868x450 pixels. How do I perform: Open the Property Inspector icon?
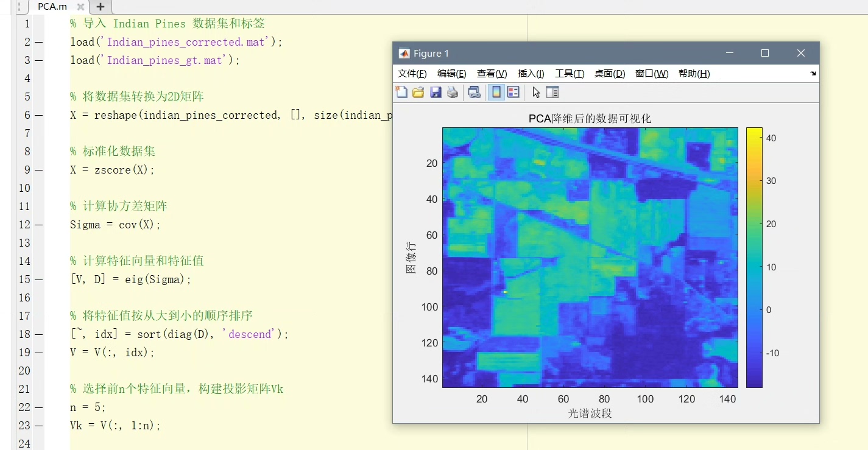point(552,92)
